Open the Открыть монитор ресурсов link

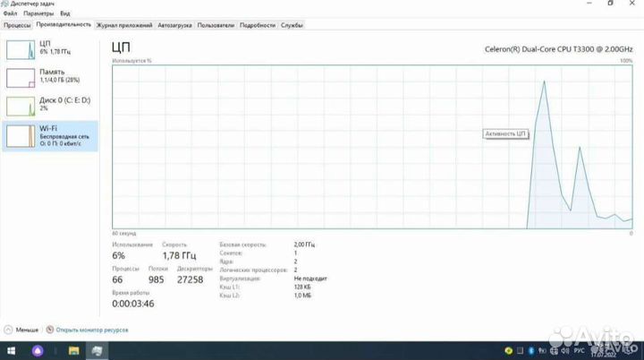click(x=92, y=330)
